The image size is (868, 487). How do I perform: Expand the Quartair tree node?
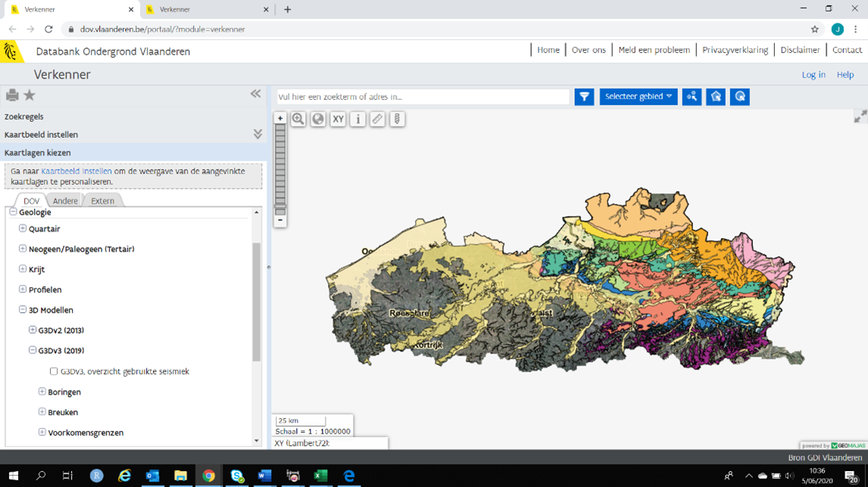click(23, 229)
